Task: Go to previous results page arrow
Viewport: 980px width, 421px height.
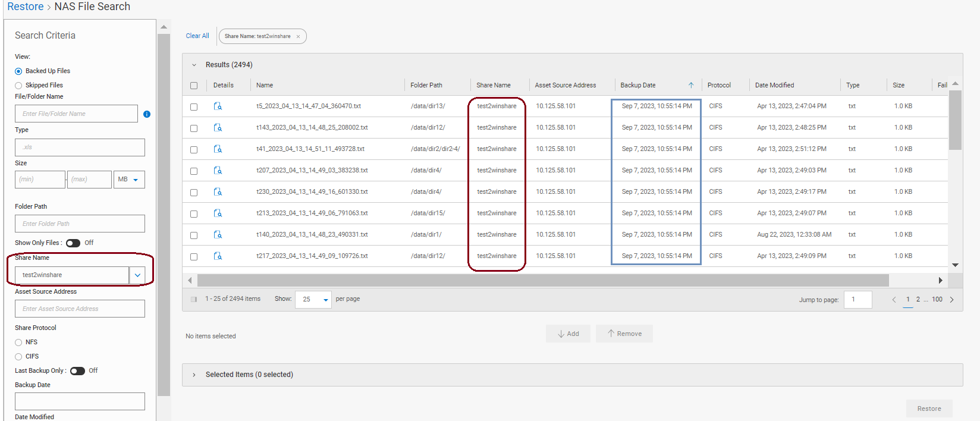Action: coord(894,300)
